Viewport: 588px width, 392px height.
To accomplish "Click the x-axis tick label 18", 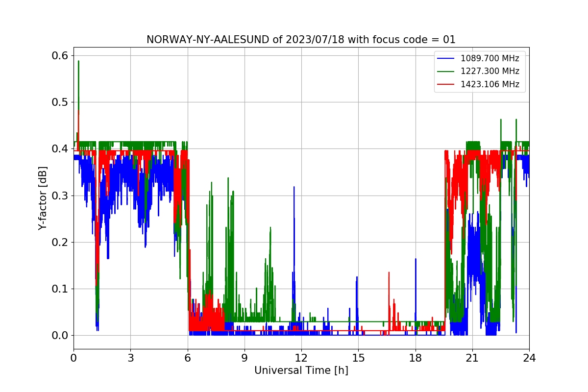I will [x=416, y=357].
